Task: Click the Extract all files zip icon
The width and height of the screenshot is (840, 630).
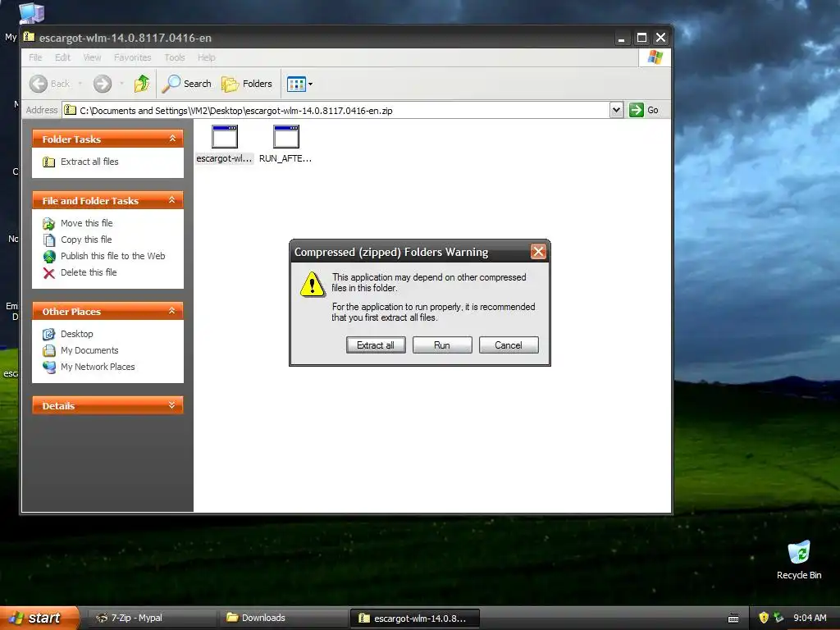Action: (x=48, y=162)
